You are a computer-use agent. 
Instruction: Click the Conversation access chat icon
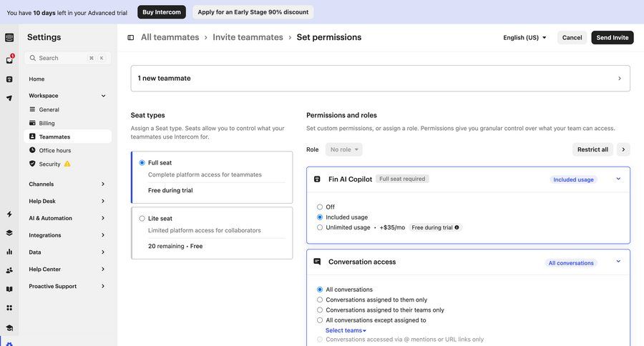(x=317, y=262)
